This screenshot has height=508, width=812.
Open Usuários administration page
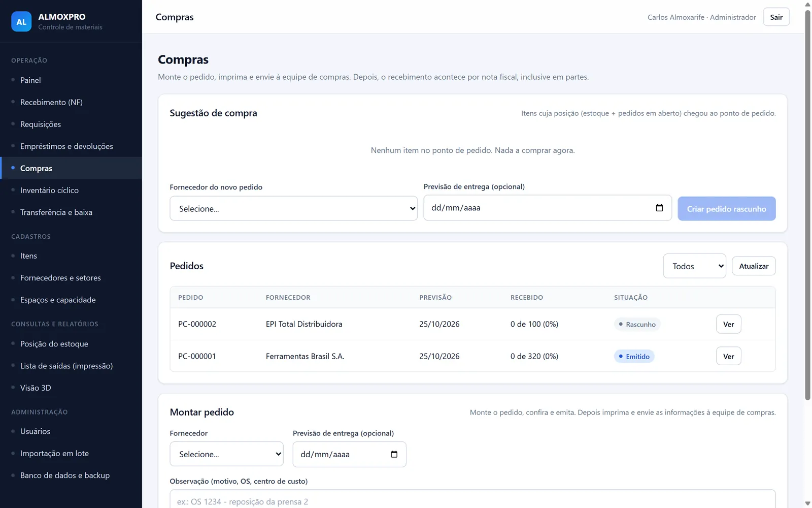(71, 431)
